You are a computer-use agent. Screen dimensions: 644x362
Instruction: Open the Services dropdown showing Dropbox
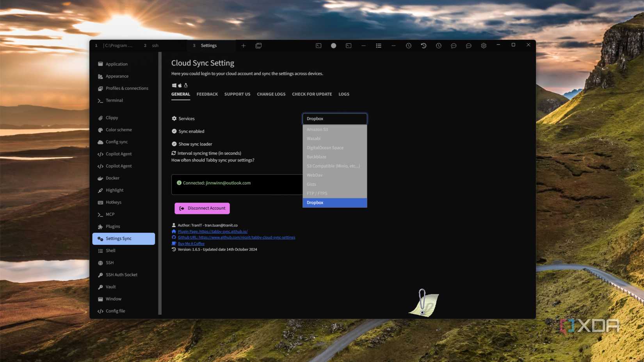335,119
